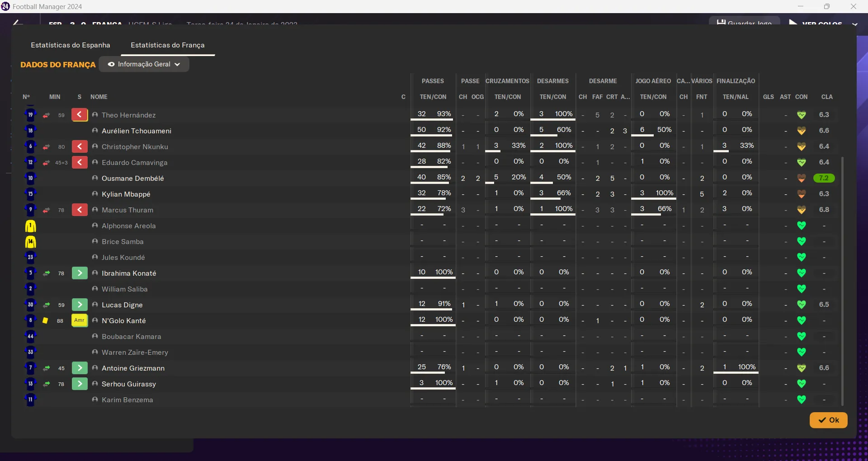Click Serhou Guirassy substituted-on green arrow icon
This screenshot has width=868, height=461.
click(80, 384)
